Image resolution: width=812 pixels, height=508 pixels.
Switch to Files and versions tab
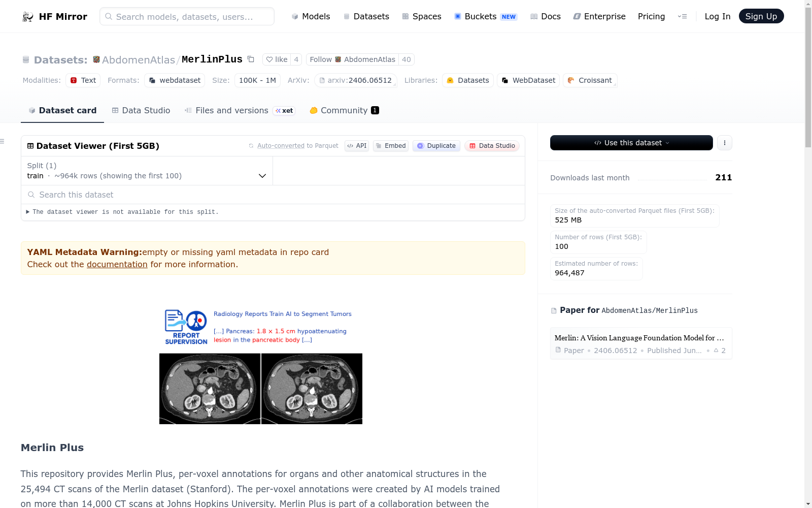240,110
